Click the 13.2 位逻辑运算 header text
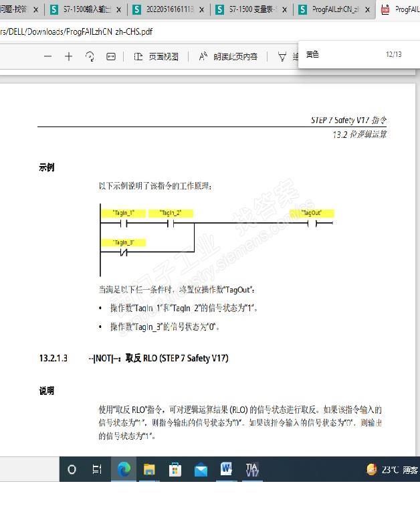This screenshot has width=420, height=514. tap(360, 135)
